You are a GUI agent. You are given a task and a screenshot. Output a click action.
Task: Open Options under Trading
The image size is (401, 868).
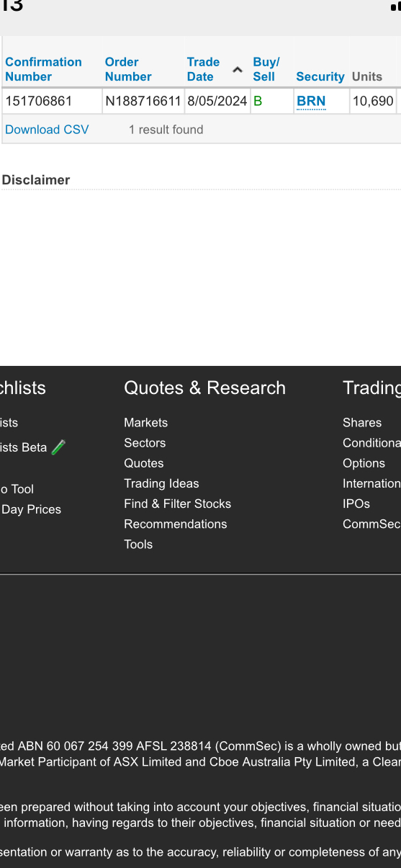point(364,463)
